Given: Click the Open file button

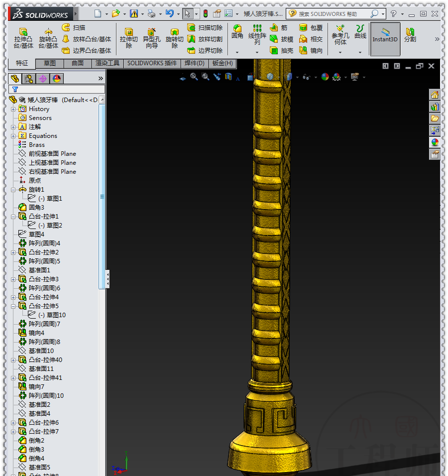Looking at the screenshot, I should (x=115, y=13).
